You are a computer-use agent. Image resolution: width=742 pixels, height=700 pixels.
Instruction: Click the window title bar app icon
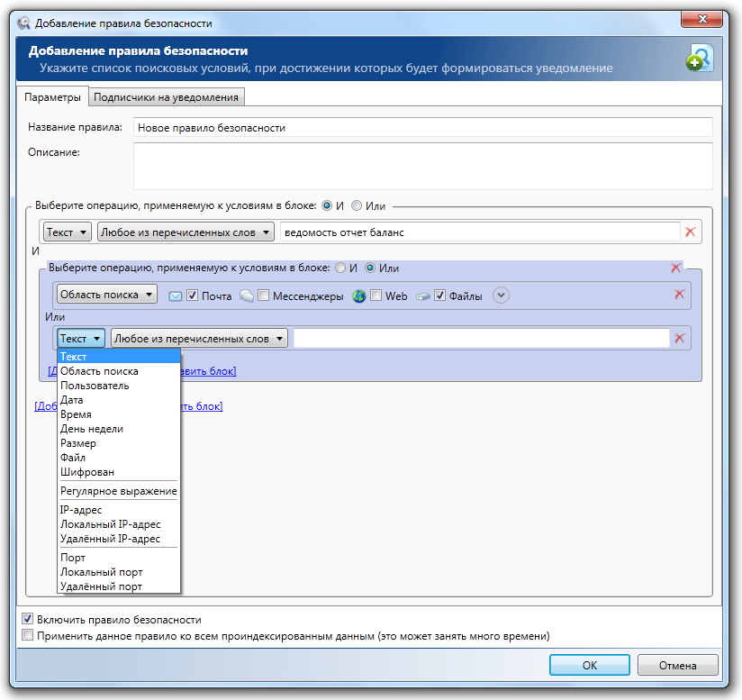[23, 23]
